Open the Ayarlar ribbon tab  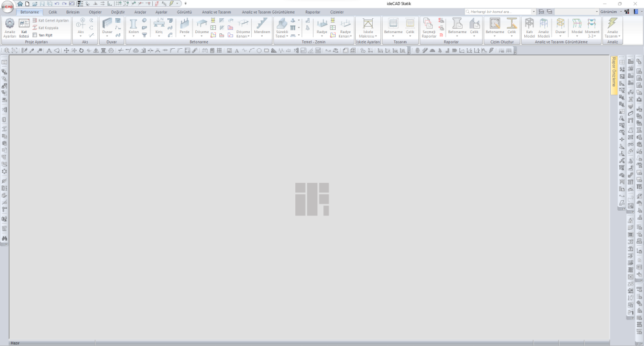click(161, 12)
